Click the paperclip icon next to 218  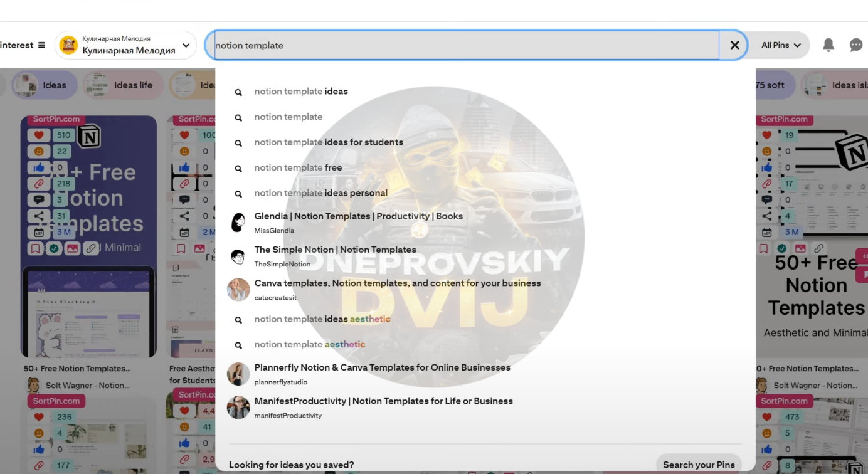point(39,184)
